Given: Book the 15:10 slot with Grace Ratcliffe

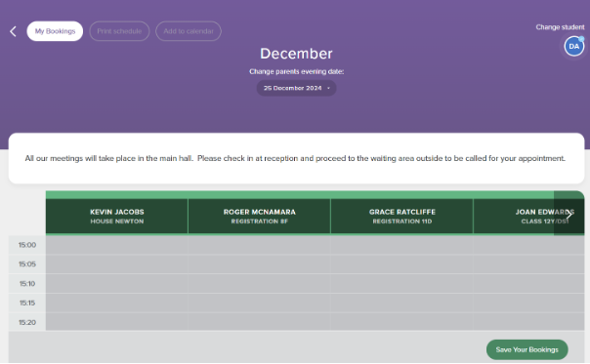Looking at the screenshot, I should (401, 284).
